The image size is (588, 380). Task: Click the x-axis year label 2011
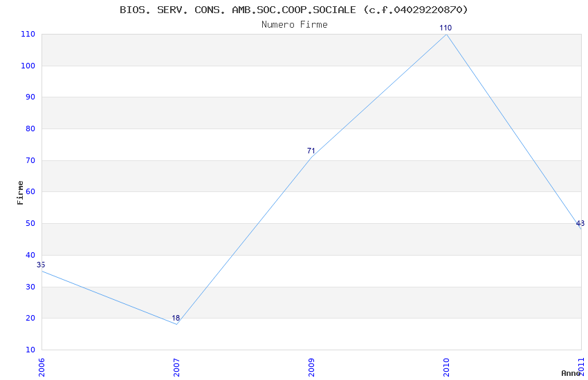pos(581,368)
